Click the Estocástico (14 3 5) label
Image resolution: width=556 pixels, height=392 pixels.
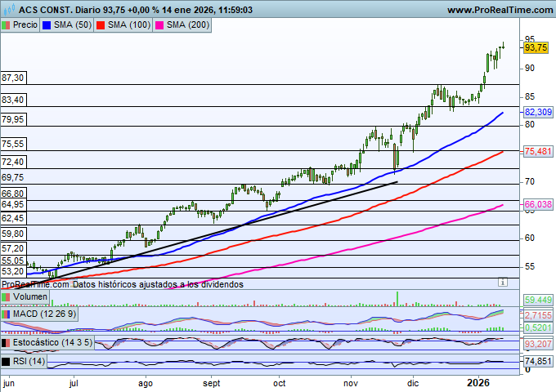pyautogui.click(x=52, y=342)
